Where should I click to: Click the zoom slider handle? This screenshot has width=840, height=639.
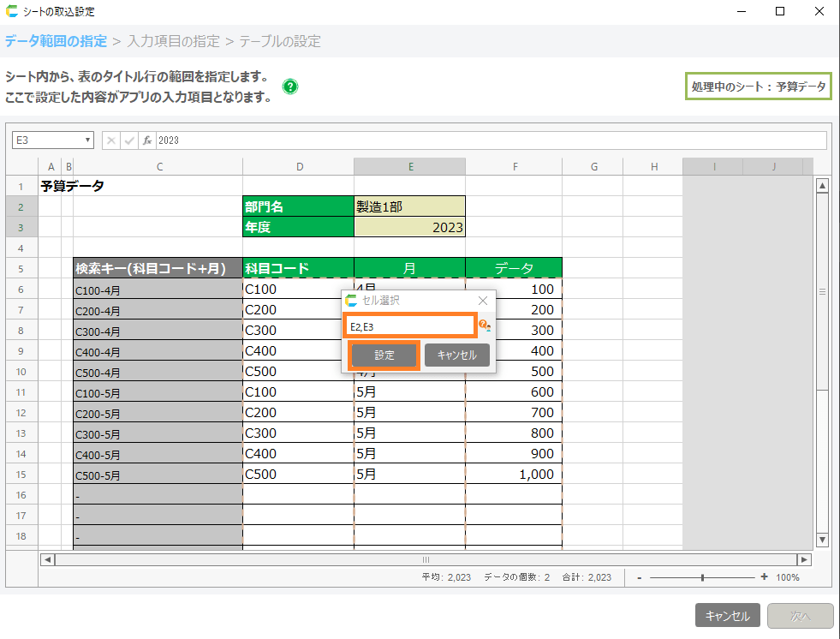click(702, 577)
